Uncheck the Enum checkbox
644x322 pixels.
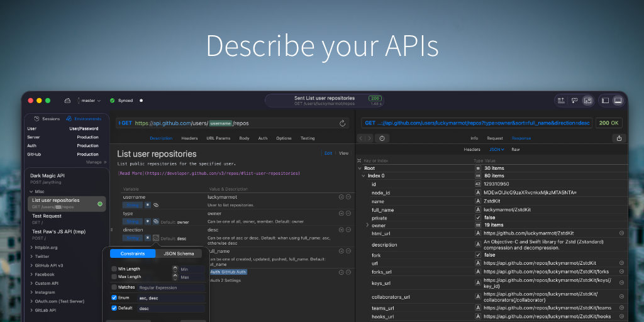(114, 297)
